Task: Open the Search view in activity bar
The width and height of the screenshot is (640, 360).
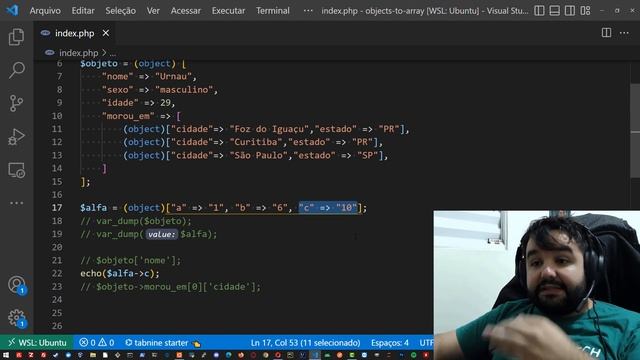Action: tap(16, 70)
